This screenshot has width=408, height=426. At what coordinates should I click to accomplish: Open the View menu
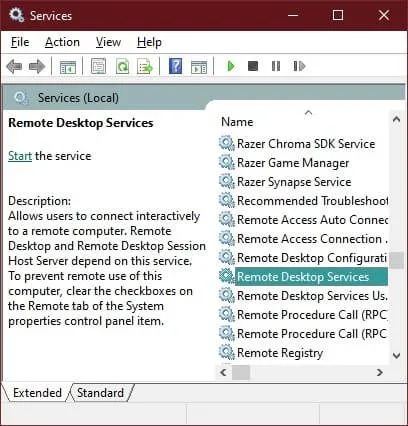[x=108, y=42]
